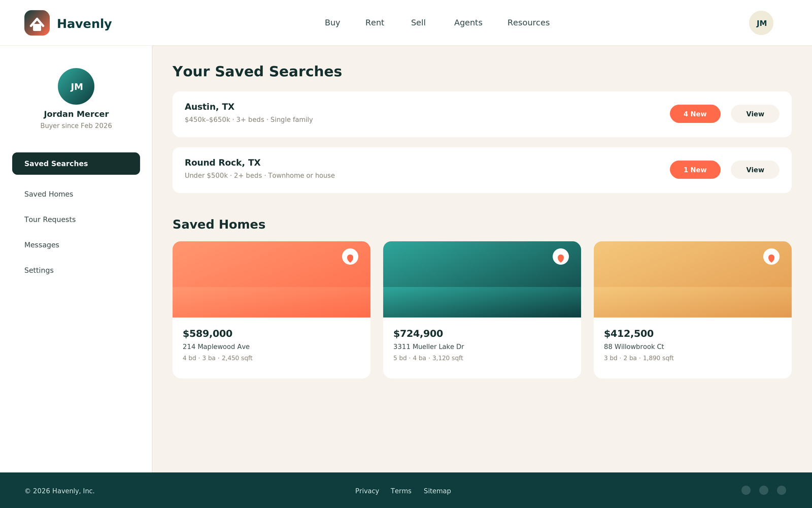This screenshot has width=812, height=508.
Task: Open the Privacy link in footer
Action: (x=367, y=491)
